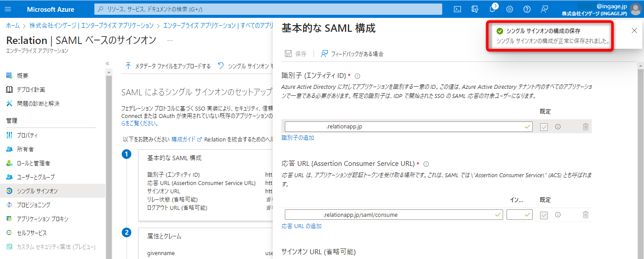Click 応答 URL の追加 link

tap(302, 226)
